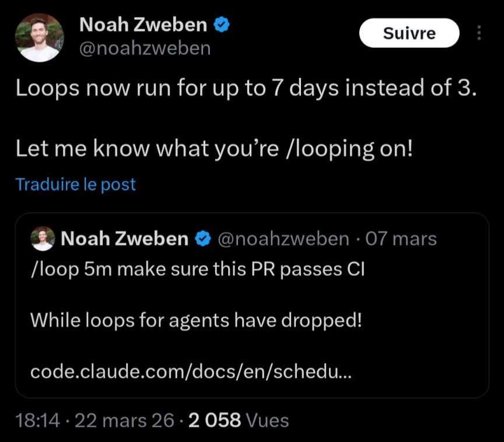Open the code.claude.com docs link
The image size is (504, 442).
pyautogui.click(x=191, y=371)
